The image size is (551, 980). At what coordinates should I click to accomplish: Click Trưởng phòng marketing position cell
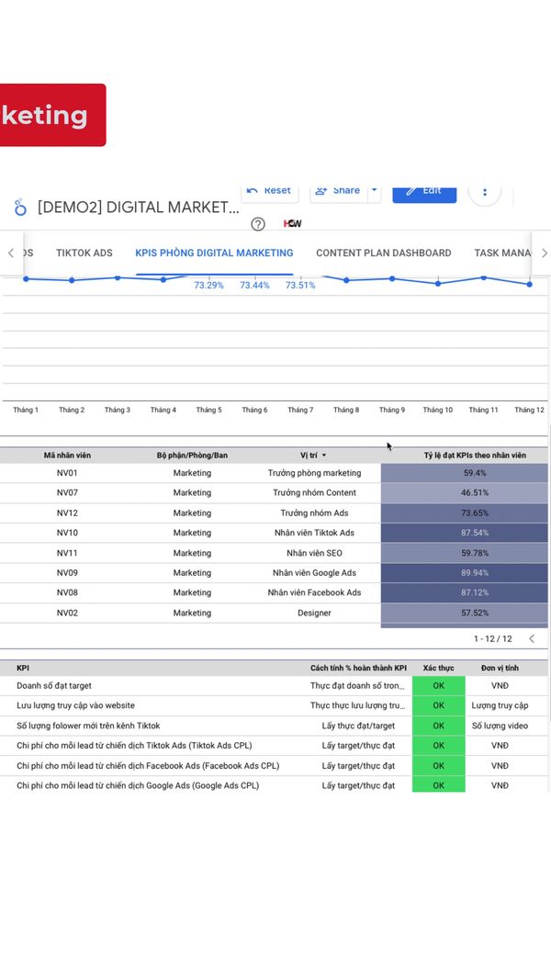pyautogui.click(x=314, y=473)
